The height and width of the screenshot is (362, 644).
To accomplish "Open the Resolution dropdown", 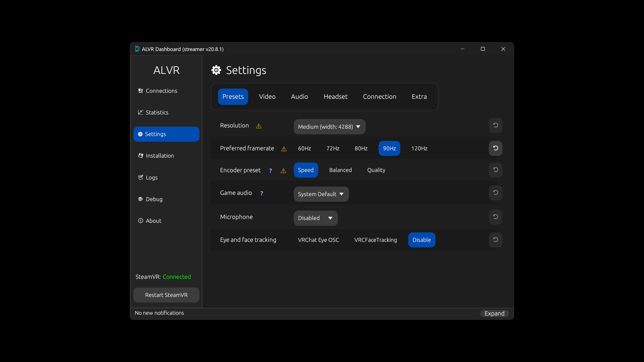I will point(329,127).
